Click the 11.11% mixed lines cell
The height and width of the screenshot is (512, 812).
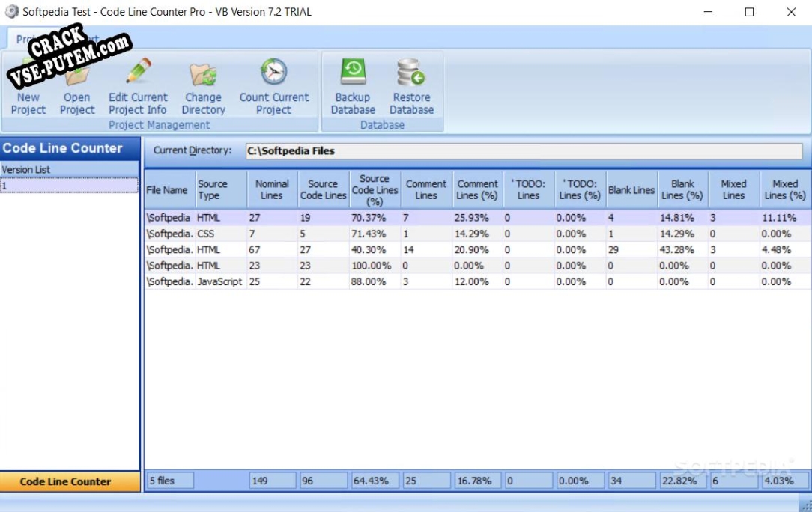(x=785, y=217)
